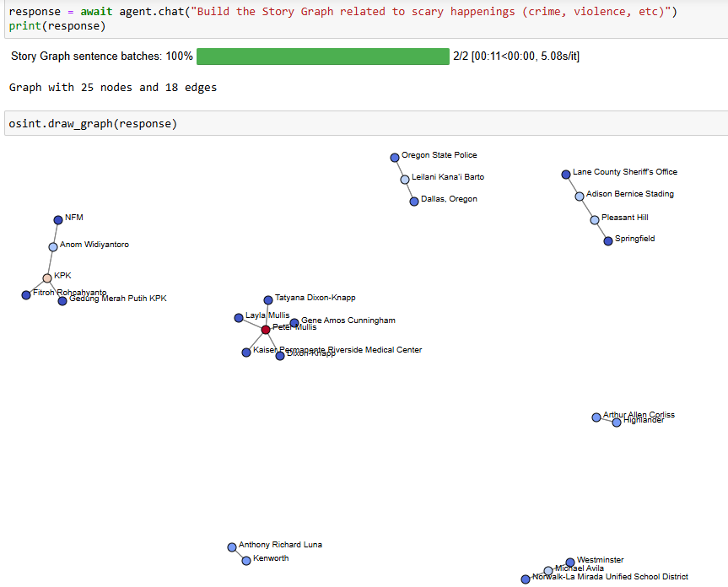
Task: Select the red Peter Mullis node
Action: coord(266,330)
